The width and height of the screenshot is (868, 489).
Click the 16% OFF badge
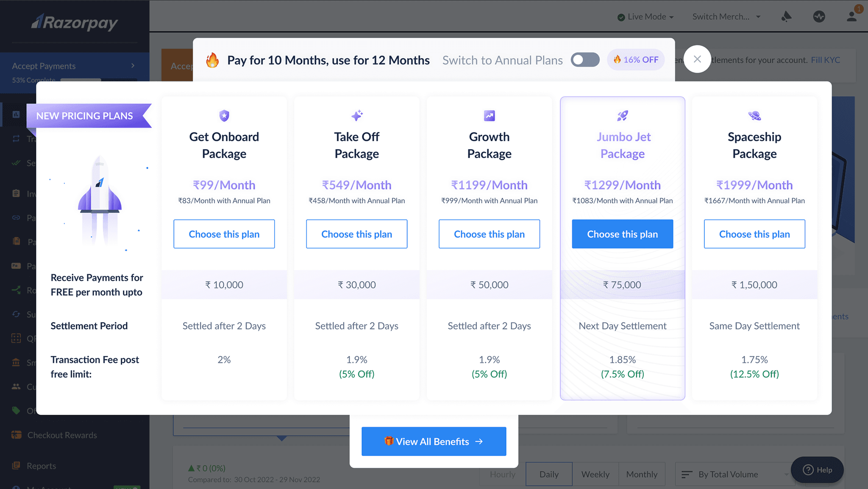[x=636, y=60]
